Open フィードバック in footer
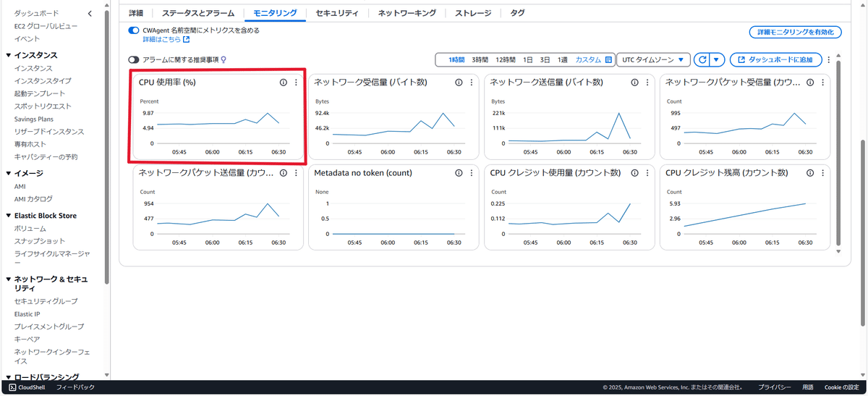 pos(75,387)
